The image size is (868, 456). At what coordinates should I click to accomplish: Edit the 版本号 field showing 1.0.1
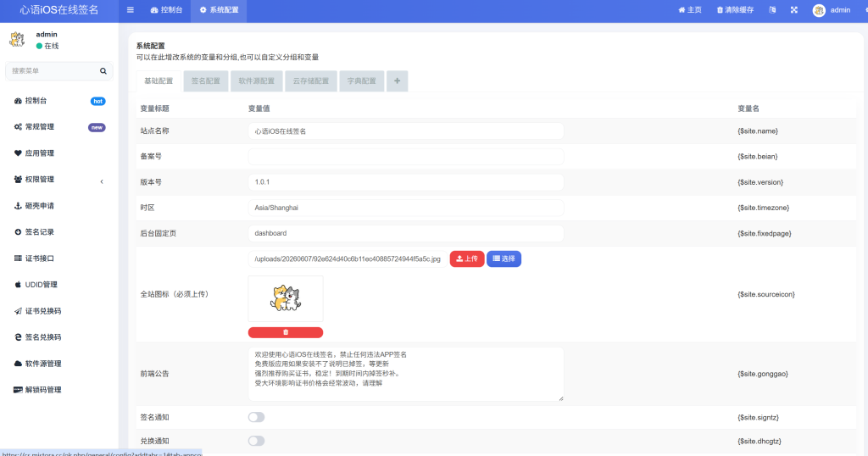406,182
